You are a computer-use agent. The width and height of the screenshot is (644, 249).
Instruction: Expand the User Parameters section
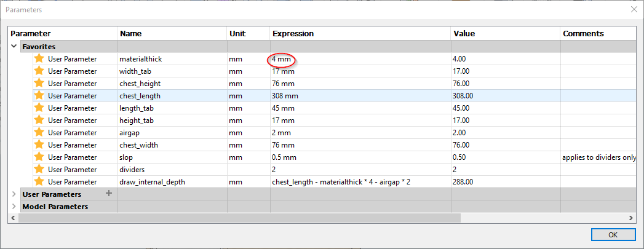point(14,194)
